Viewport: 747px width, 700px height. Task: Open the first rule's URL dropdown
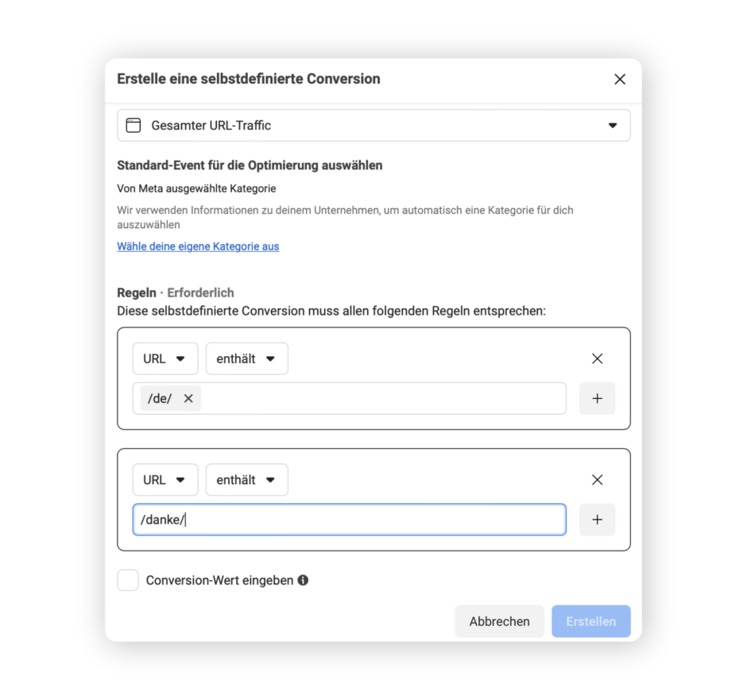click(x=164, y=358)
